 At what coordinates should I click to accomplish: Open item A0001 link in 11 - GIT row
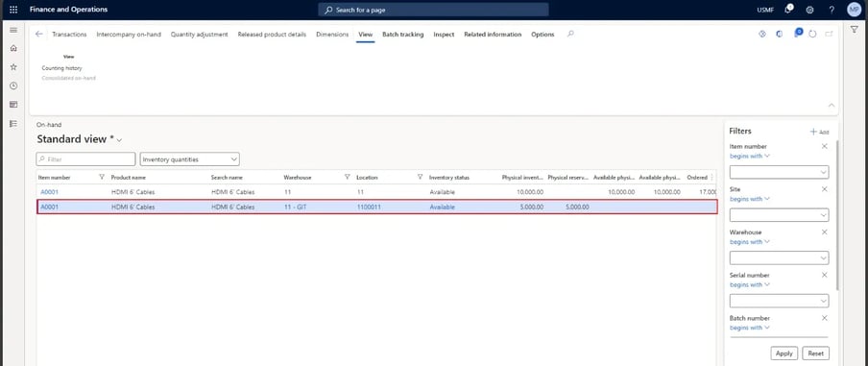pos(49,207)
